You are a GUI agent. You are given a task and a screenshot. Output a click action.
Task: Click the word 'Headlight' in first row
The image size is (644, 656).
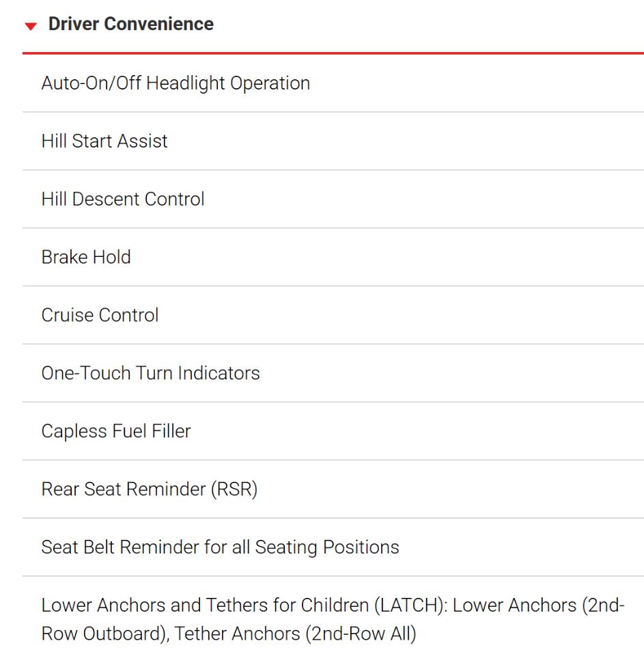tap(186, 83)
